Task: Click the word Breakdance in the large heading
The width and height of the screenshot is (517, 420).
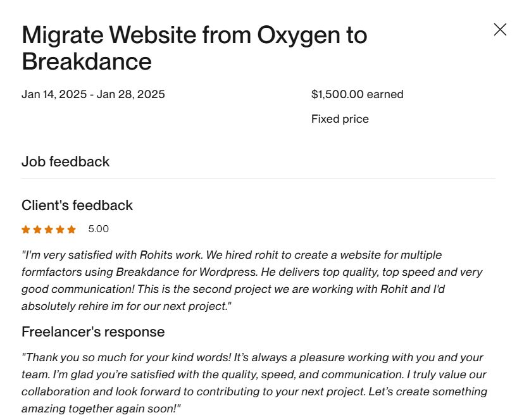Action: tap(87, 61)
